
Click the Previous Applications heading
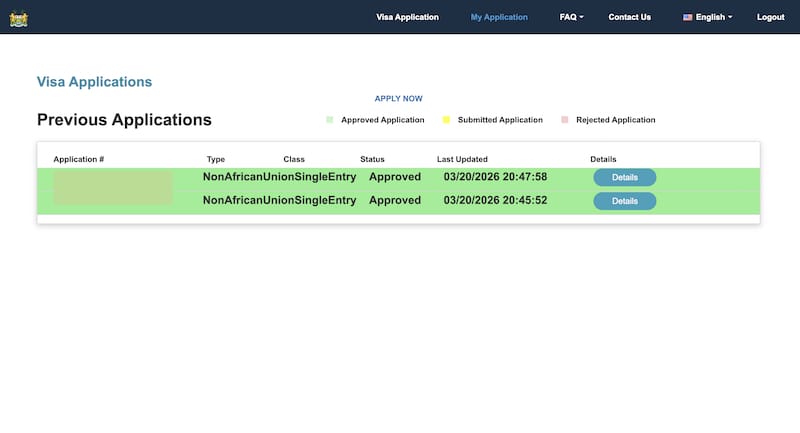(x=124, y=119)
